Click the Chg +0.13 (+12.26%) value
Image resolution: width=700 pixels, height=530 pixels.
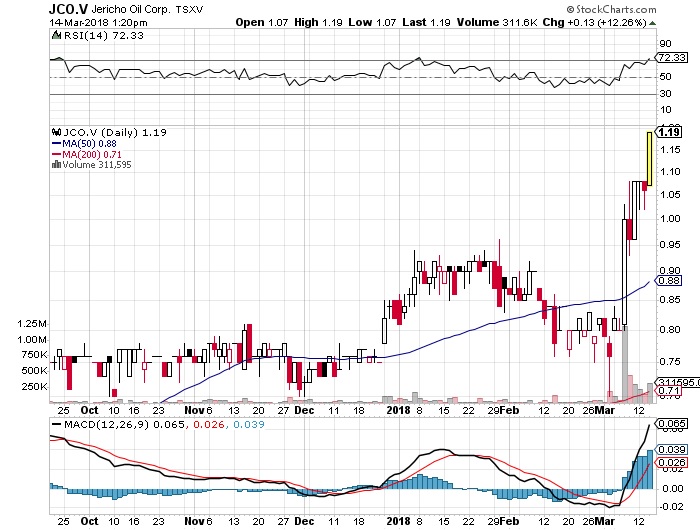(595, 22)
